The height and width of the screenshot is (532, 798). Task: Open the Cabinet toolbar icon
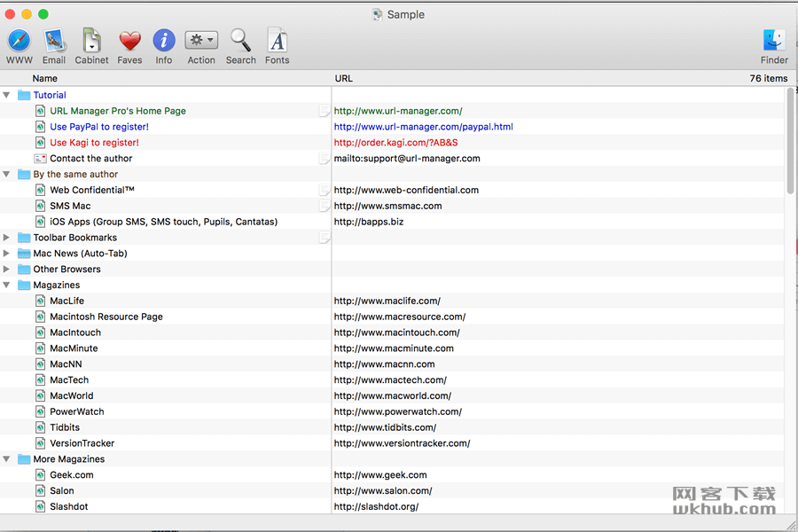[91, 41]
